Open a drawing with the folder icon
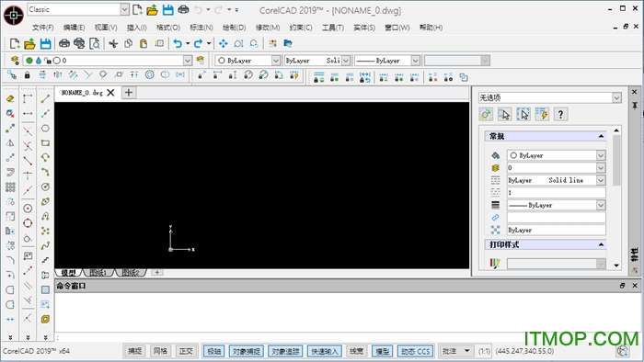Viewport: 644px width, 362px height. click(29, 43)
